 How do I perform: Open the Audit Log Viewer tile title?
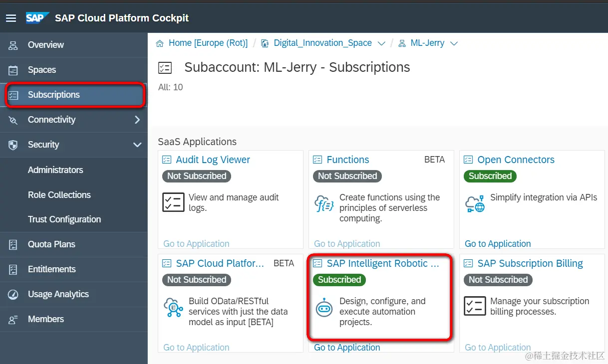(x=213, y=160)
